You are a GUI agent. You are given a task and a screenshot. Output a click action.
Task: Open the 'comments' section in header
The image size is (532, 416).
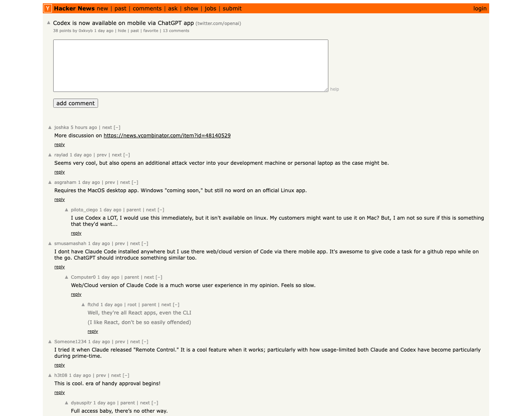coord(147,8)
